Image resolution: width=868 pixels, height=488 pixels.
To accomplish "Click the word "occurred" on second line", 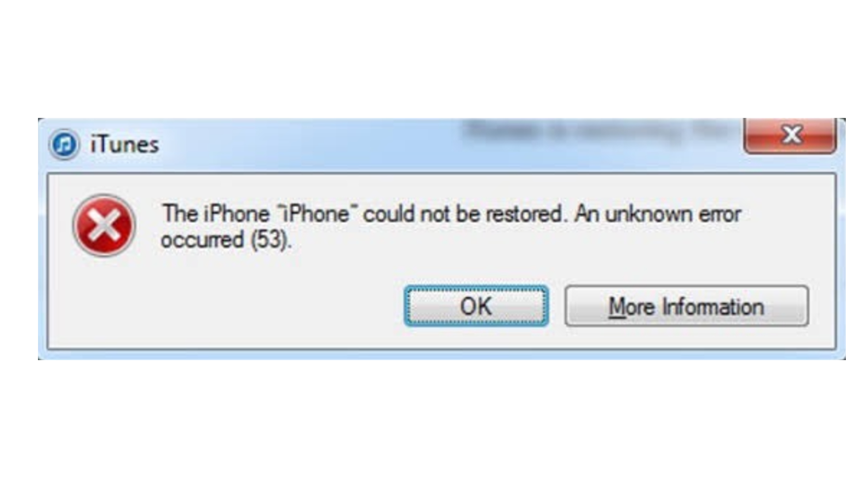I will click(x=202, y=240).
